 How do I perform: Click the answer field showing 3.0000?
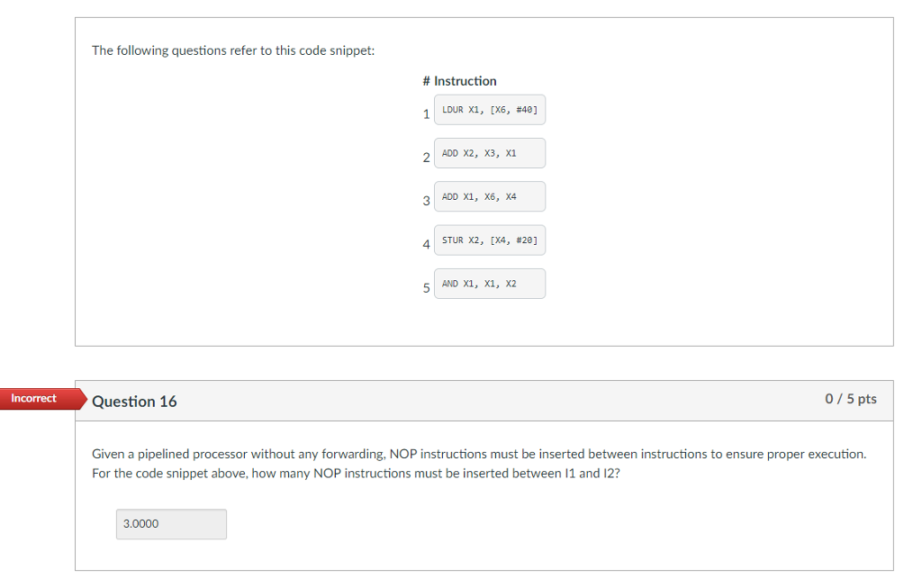pos(171,524)
